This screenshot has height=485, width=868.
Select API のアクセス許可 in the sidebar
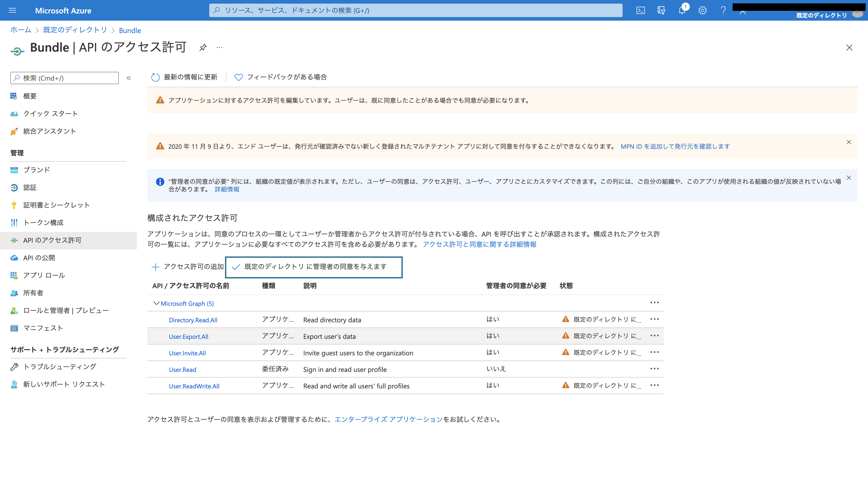pos(68,240)
